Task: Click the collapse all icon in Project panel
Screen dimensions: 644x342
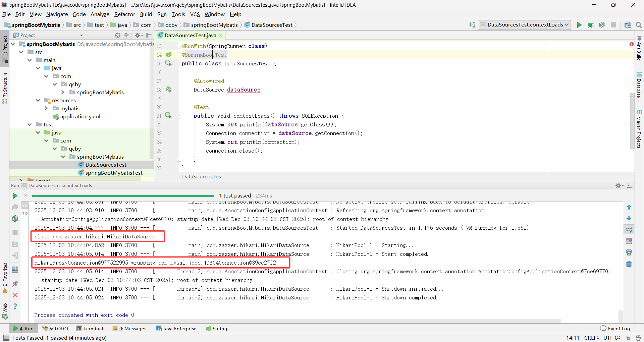Action: point(126,35)
